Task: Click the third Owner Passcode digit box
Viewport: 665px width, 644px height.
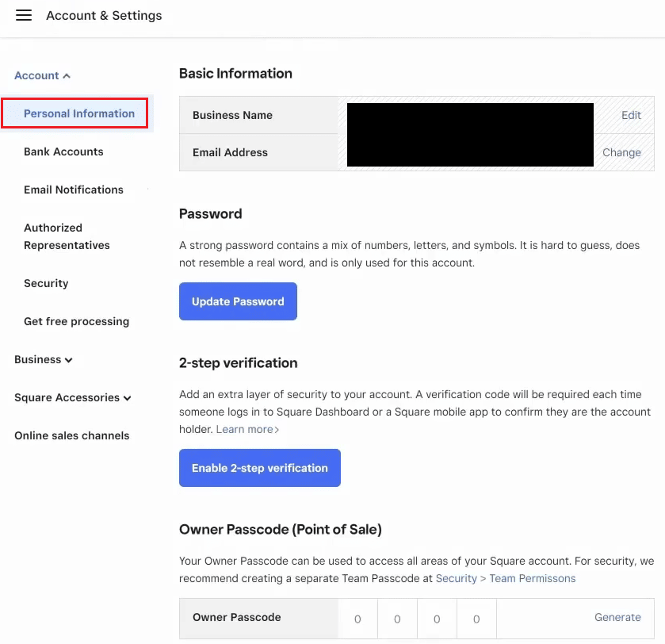Action: pos(437,619)
